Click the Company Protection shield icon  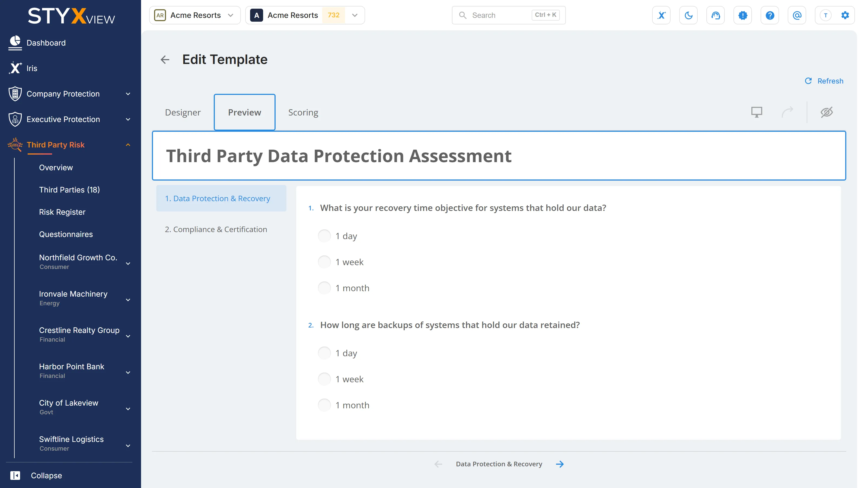(15, 94)
